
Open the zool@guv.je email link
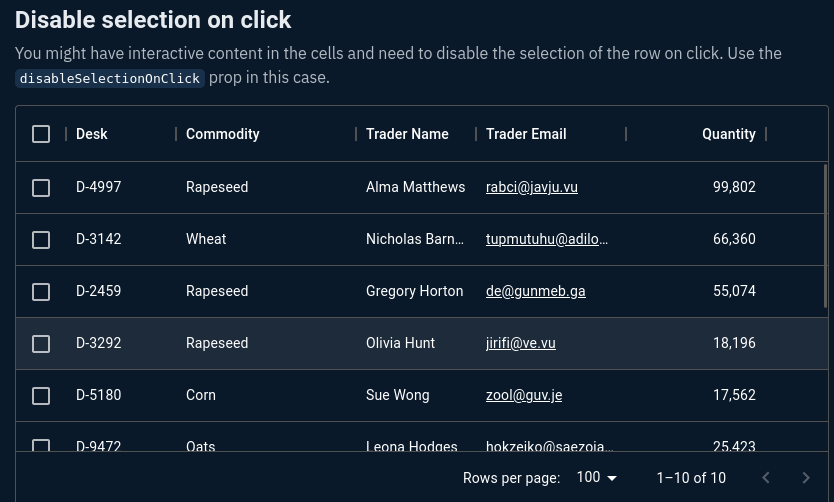(x=524, y=395)
